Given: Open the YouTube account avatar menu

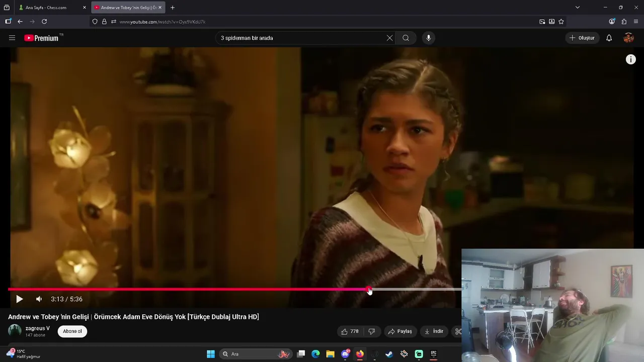Looking at the screenshot, I should click(628, 38).
